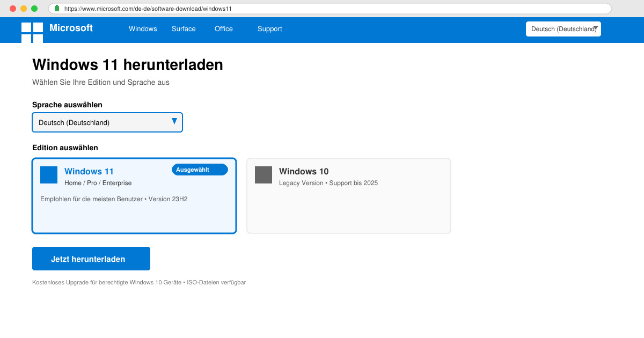Click the Windows 11 herunterladen heading

(x=128, y=65)
